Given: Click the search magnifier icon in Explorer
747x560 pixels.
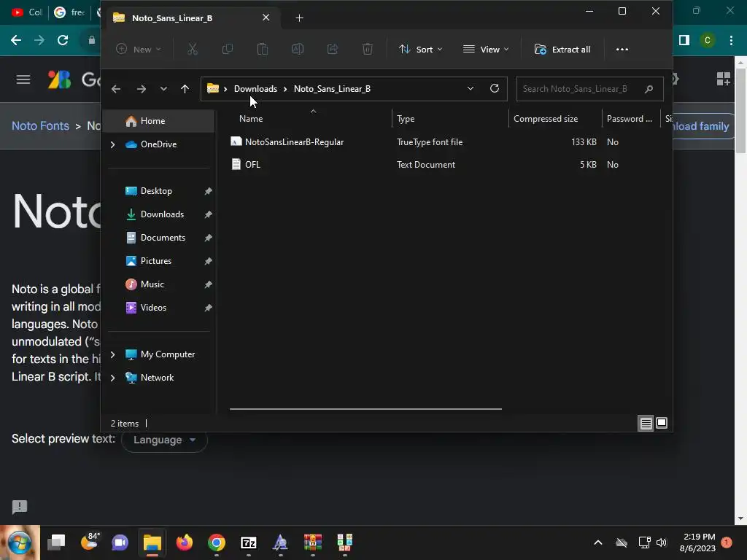Looking at the screenshot, I should point(649,89).
